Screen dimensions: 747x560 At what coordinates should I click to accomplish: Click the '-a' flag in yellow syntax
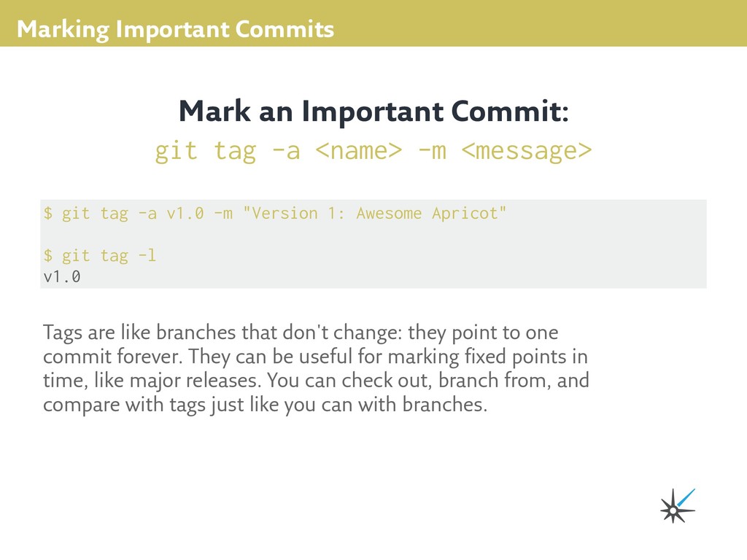pos(286,151)
